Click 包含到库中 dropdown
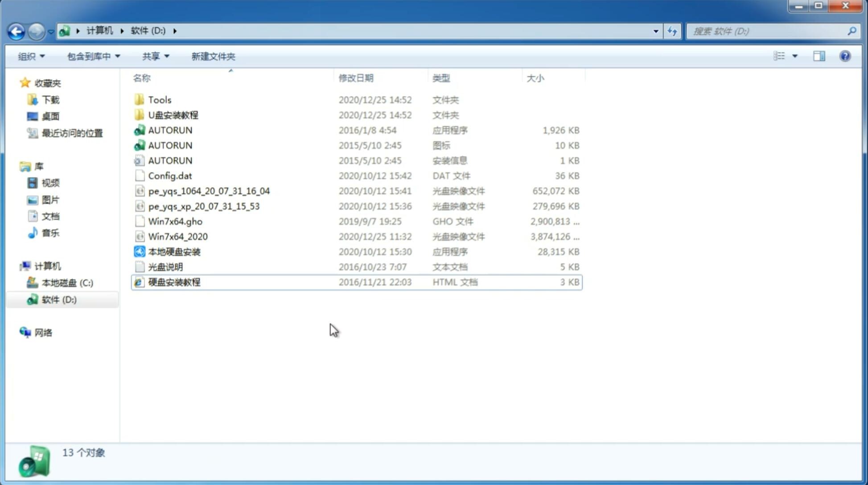 coord(92,56)
